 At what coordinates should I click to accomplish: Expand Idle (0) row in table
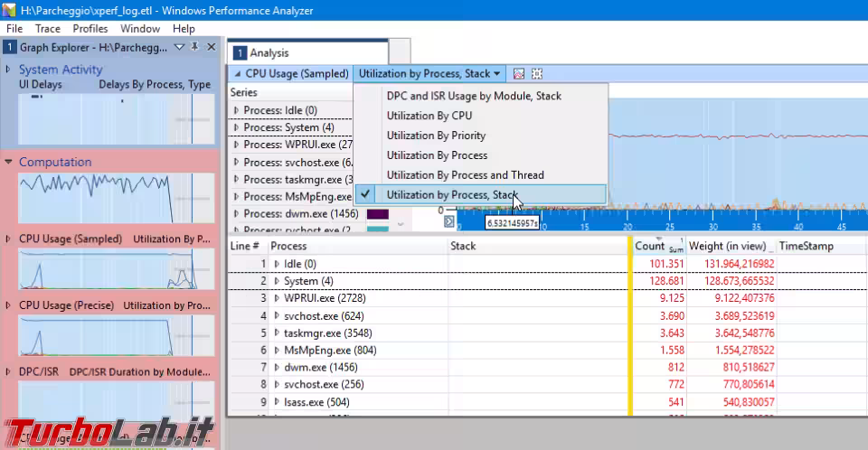(x=277, y=264)
